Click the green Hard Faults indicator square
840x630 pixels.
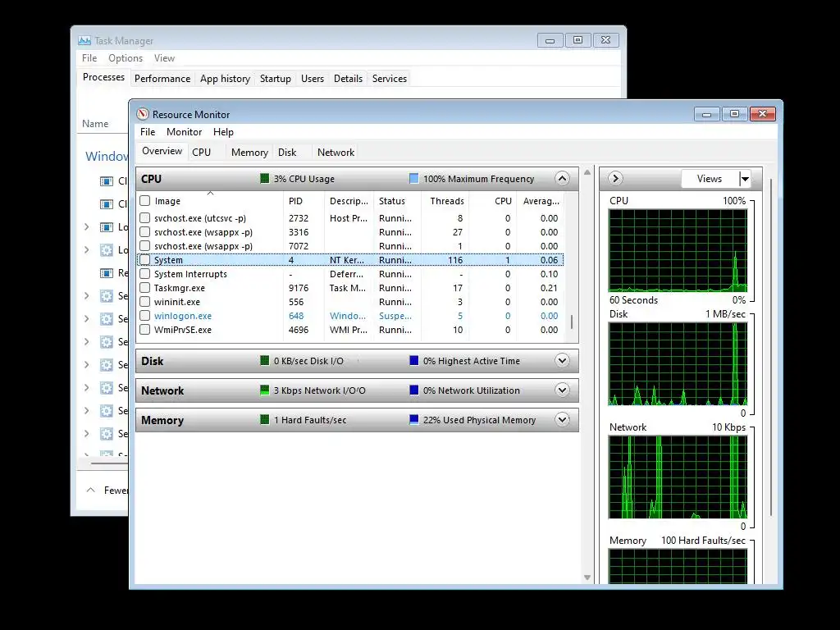(x=265, y=419)
